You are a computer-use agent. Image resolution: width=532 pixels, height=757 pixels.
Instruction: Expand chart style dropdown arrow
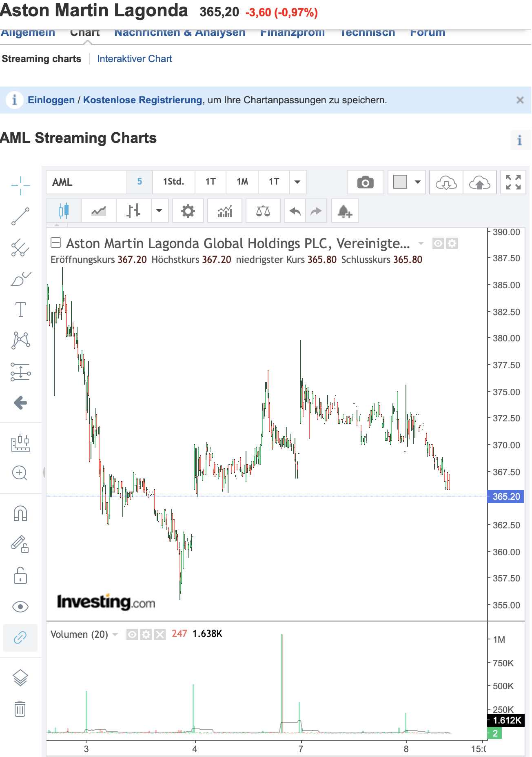tap(160, 211)
